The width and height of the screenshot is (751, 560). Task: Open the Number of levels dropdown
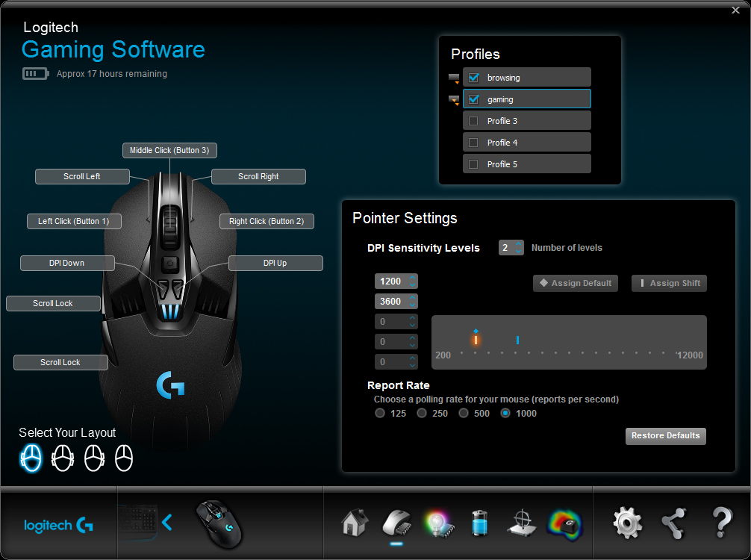pos(511,247)
